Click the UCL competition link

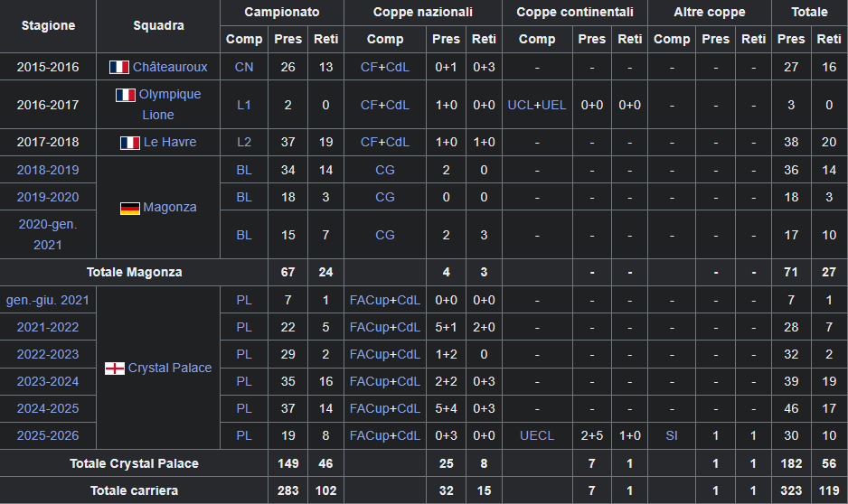click(x=521, y=105)
